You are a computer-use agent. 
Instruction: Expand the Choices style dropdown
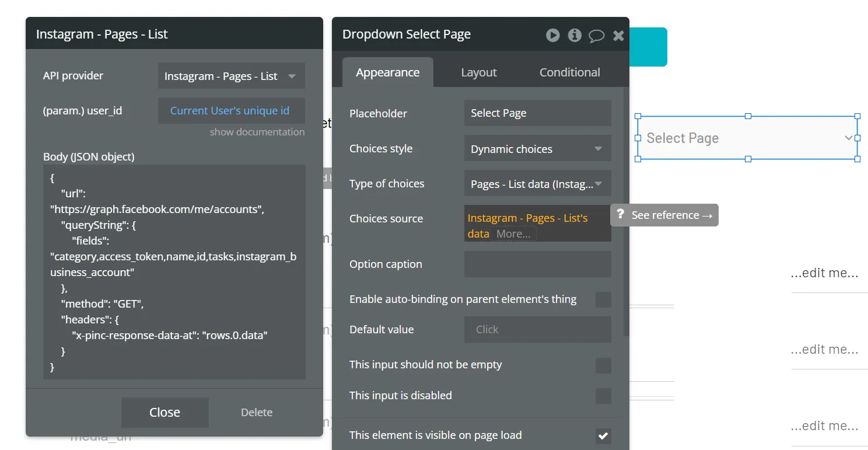(537, 148)
